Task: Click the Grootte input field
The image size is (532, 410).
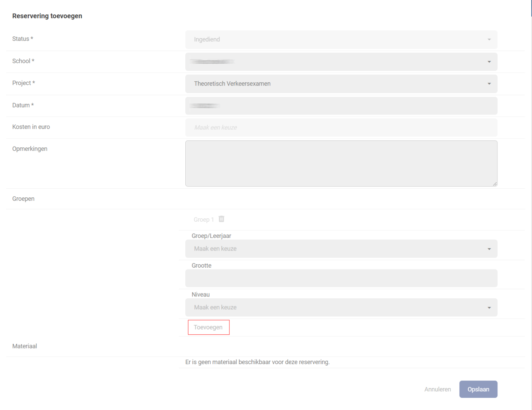Action: 341,278
